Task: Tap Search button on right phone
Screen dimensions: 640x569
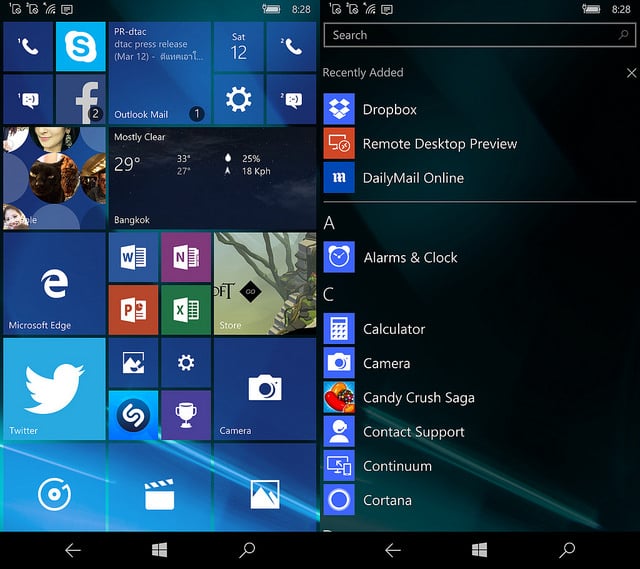Action: tap(567, 550)
